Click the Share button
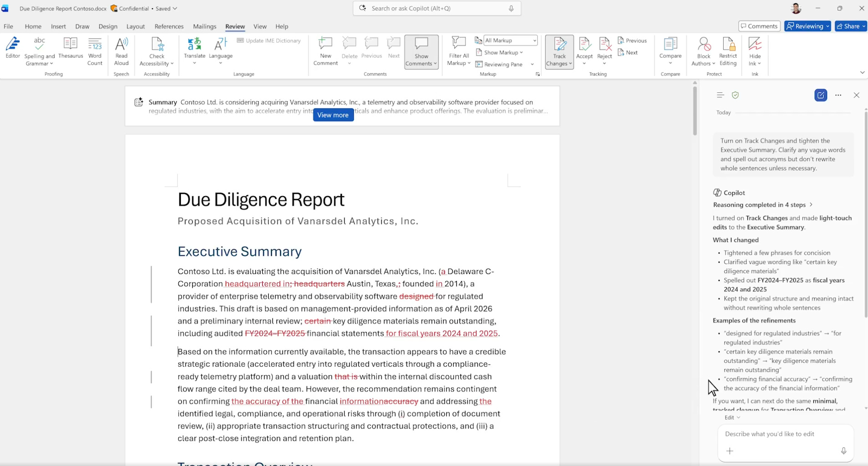The height and width of the screenshot is (466, 868). pos(850,26)
